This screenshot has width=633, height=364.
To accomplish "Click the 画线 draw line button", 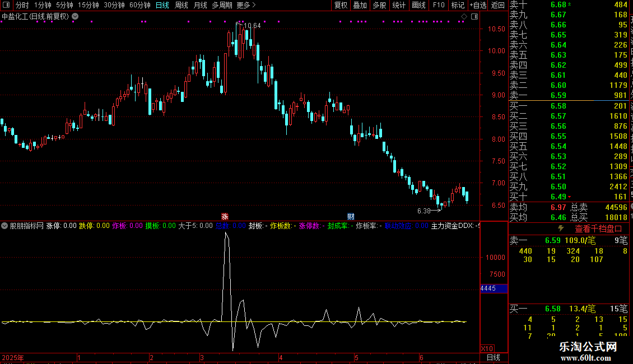I will click(x=418, y=5).
